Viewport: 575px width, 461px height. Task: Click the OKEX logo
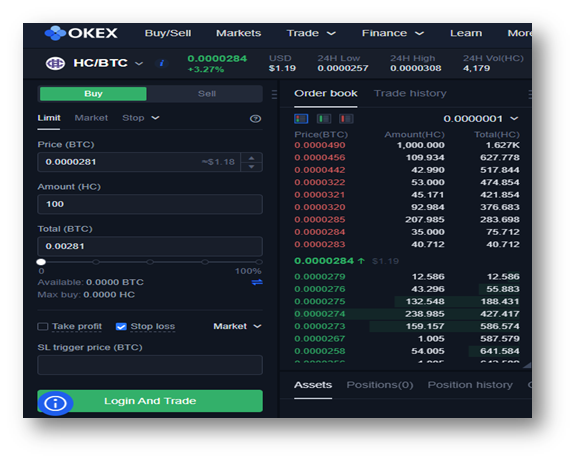[x=81, y=33]
